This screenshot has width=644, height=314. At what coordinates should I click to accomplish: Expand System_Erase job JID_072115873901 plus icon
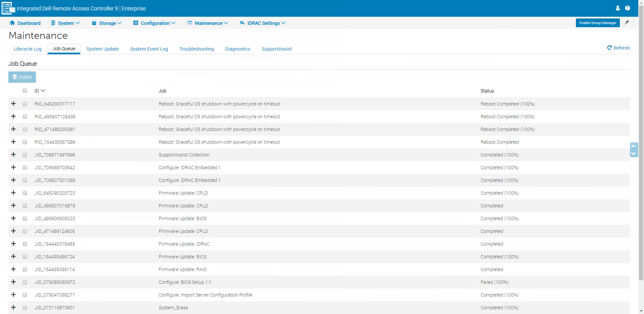pyautogui.click(x=13, y=307)
